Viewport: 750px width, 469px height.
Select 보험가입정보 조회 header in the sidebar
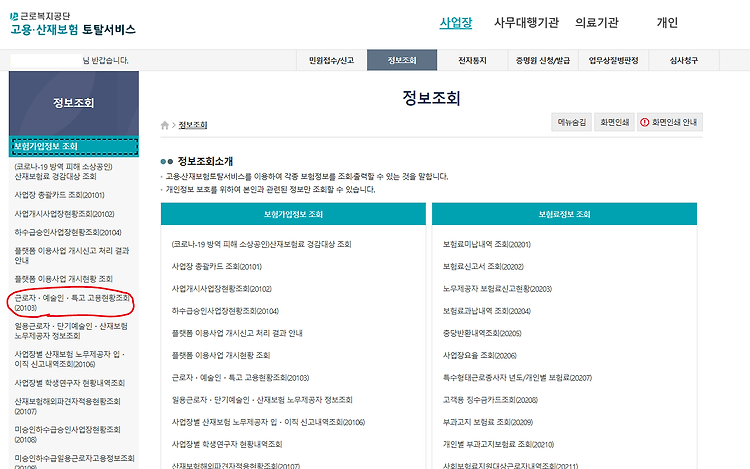click(74, 146)
